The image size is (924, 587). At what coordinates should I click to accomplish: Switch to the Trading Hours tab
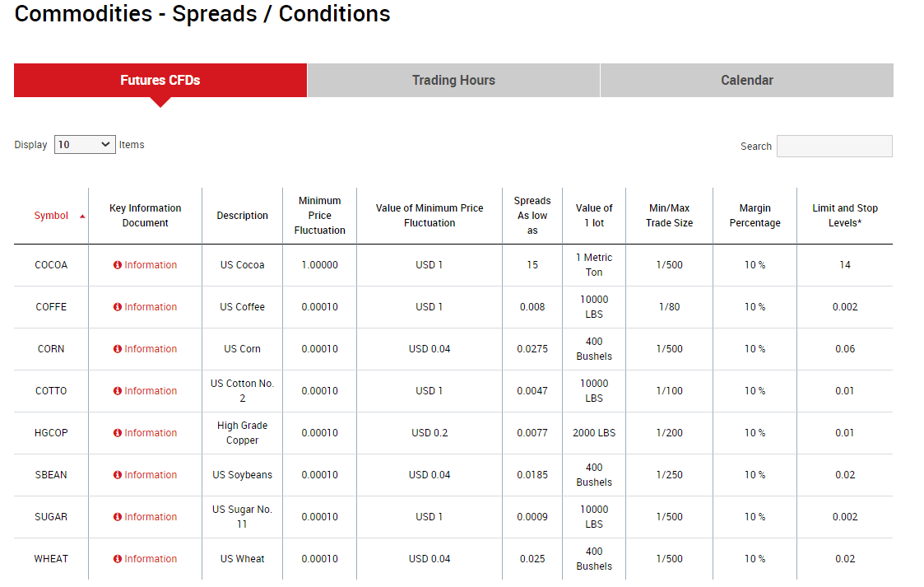453,80
